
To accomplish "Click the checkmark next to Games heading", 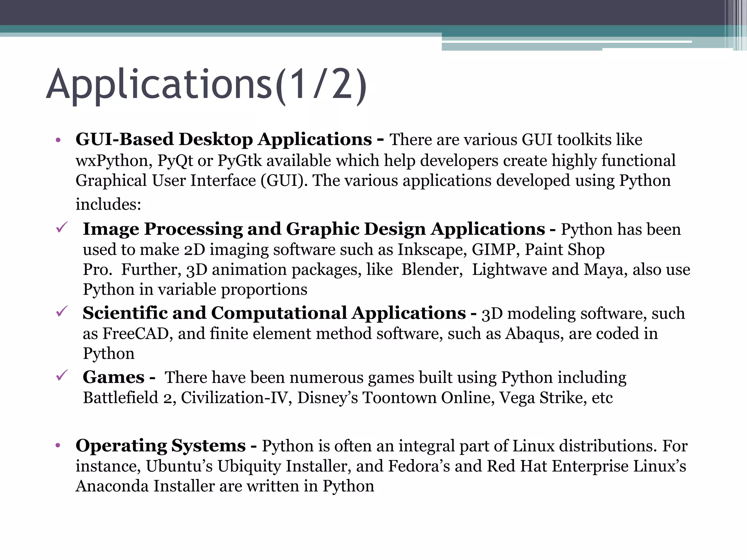I will tap(62, 376).
